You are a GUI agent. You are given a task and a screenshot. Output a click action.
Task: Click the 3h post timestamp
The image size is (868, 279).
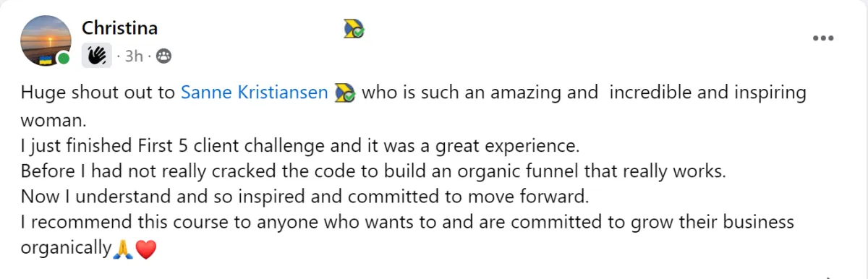[134, 56]
